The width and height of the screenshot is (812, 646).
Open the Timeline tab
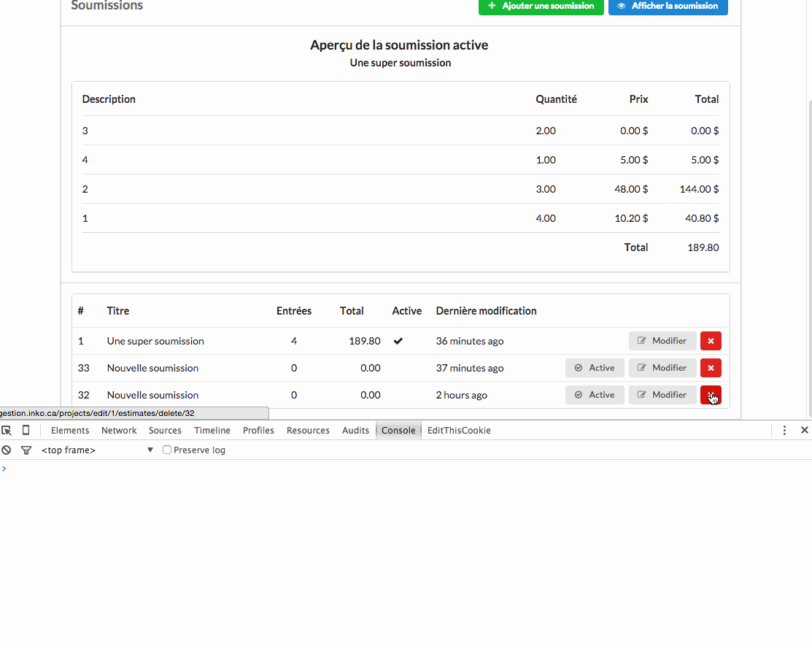pyautogui.click(x=212, y=431)
